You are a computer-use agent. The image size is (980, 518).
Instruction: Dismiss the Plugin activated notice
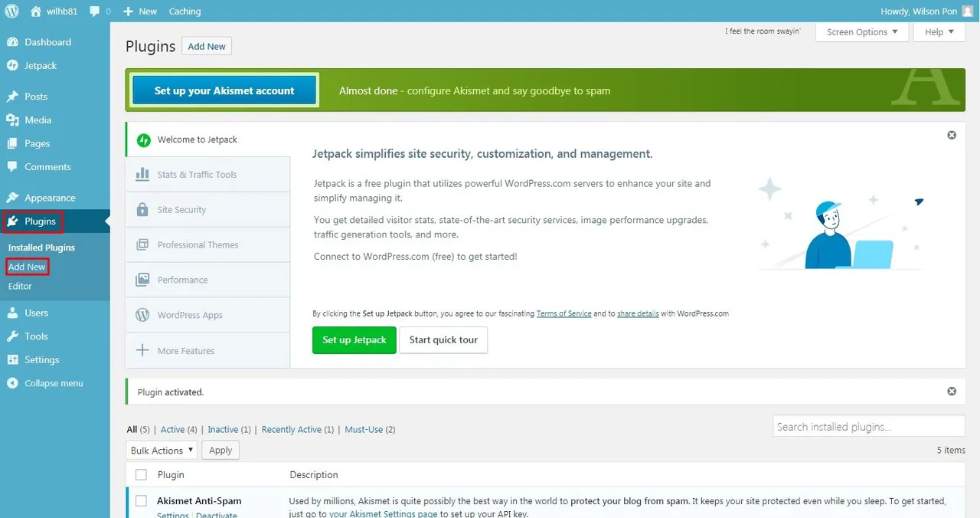click(x=952, y=391)
